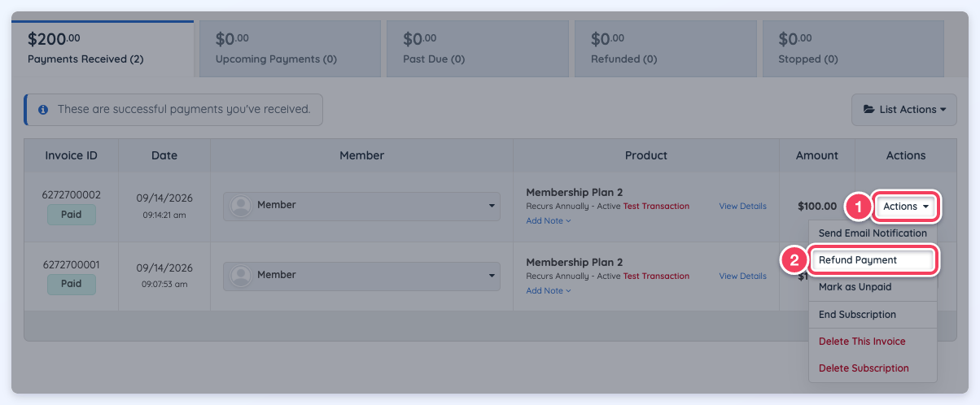Click Paid badge under invoice 6272700002
The height and width of the screenshot is (405, 980).
71,215
